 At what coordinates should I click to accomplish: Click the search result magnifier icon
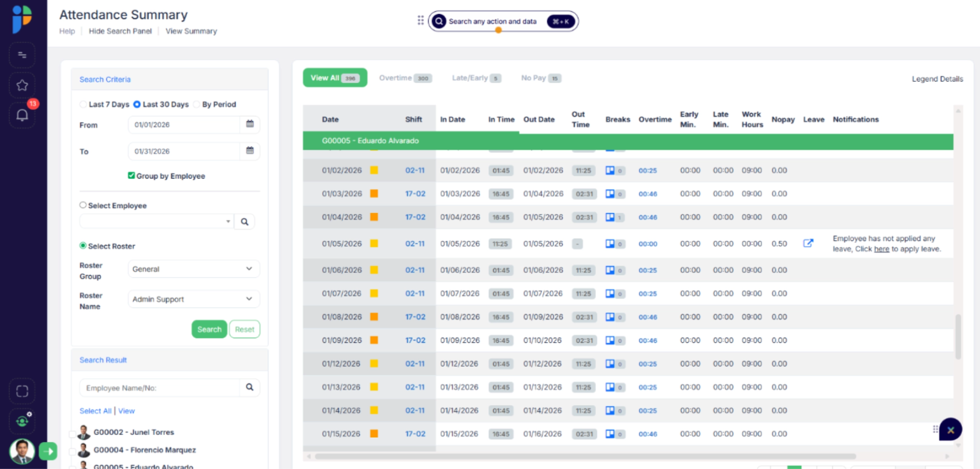pos(250,387)
